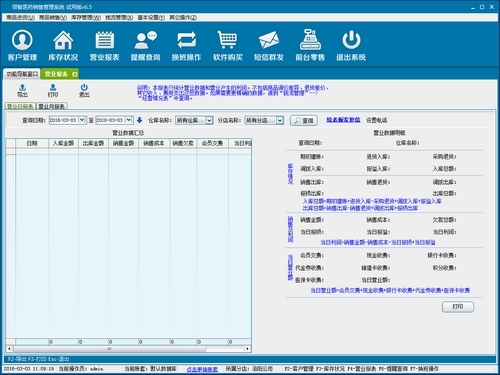Click 设置电话 text link

377,120
